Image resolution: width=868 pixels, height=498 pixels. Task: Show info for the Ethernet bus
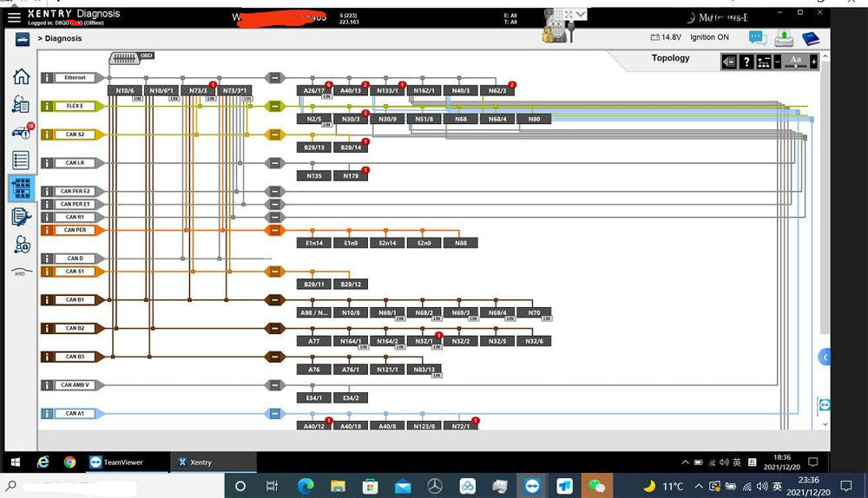(47, 78)
